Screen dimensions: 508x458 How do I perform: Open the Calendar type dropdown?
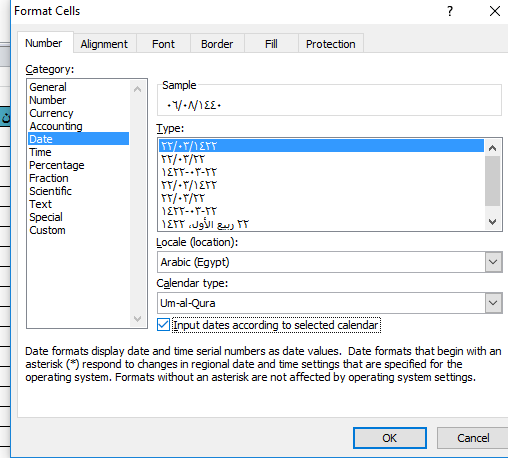tap(493, 303)
